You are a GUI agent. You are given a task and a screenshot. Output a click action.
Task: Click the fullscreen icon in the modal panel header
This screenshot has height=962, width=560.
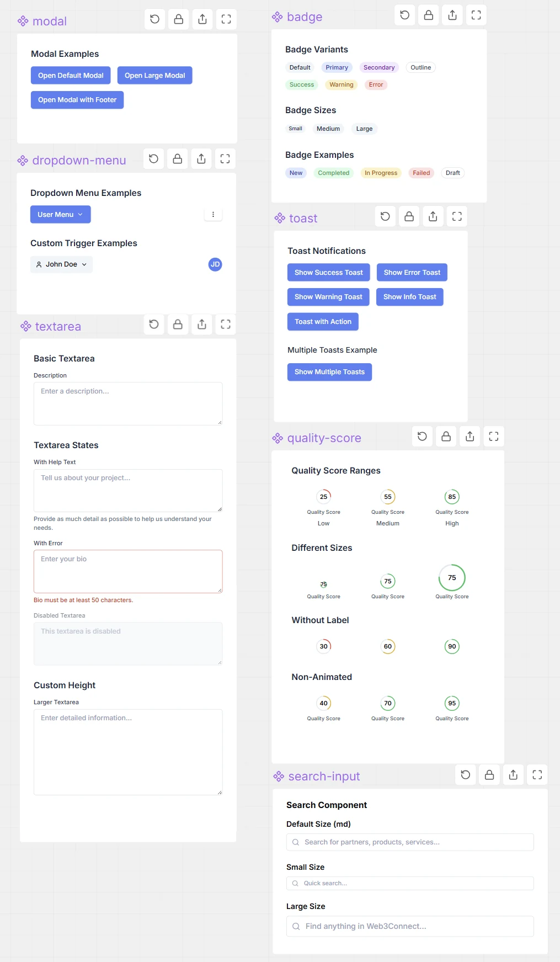226,19
